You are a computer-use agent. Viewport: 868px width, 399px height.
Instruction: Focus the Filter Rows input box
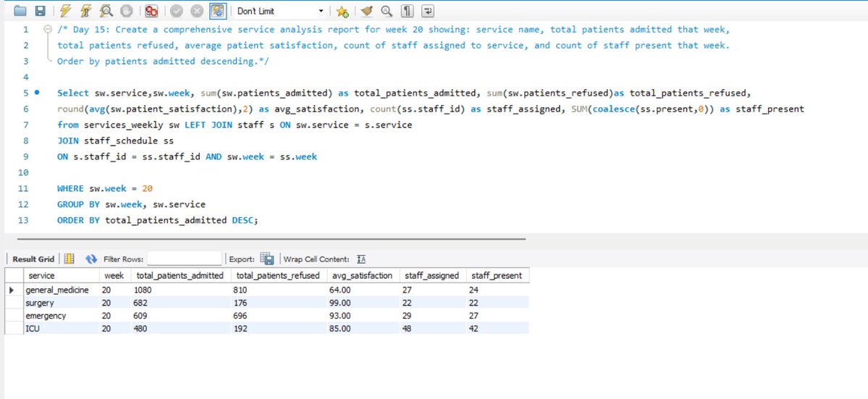[185, 259]
